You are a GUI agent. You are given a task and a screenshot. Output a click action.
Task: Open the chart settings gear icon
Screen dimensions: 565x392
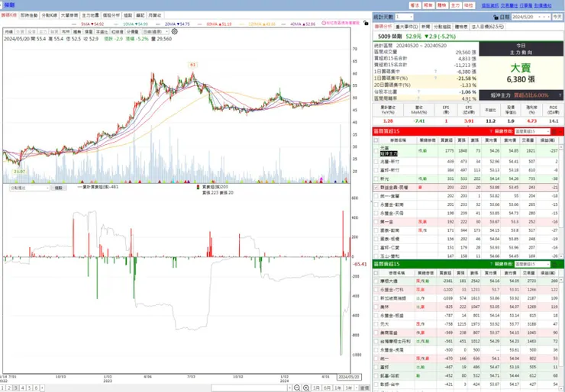[x=175, y=32]
